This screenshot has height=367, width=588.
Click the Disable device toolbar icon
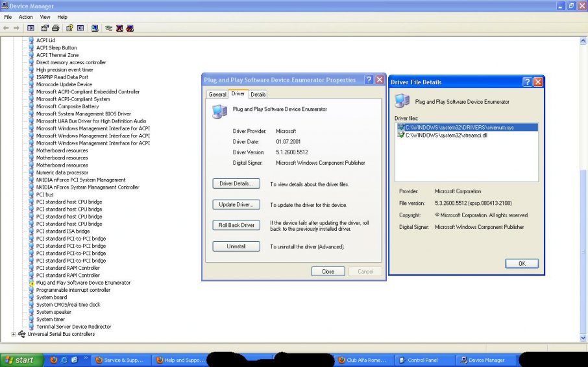(130, 29)
